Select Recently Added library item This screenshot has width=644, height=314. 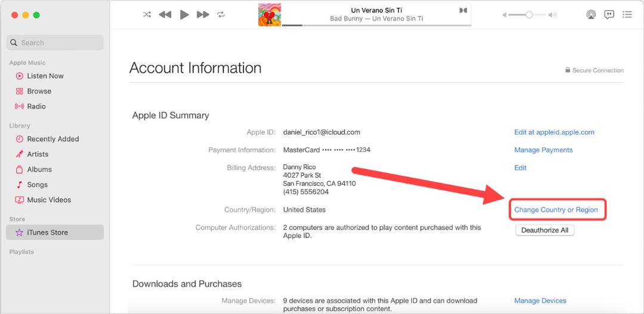tap(53, 139)
